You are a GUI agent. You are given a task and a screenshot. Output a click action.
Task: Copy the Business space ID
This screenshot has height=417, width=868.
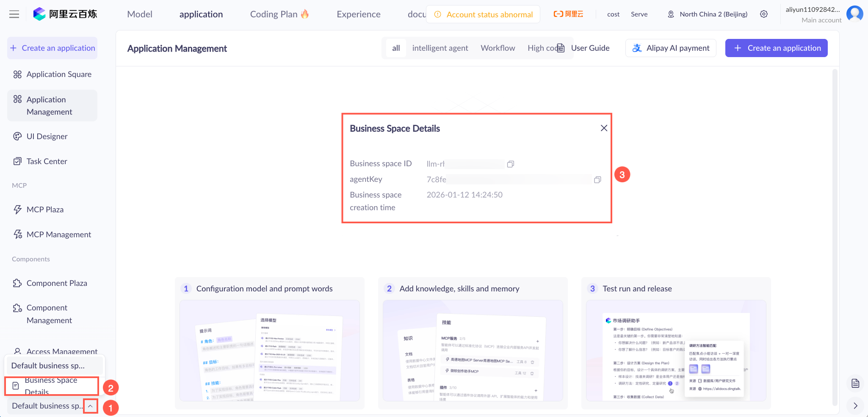click(x=511, y=164)
